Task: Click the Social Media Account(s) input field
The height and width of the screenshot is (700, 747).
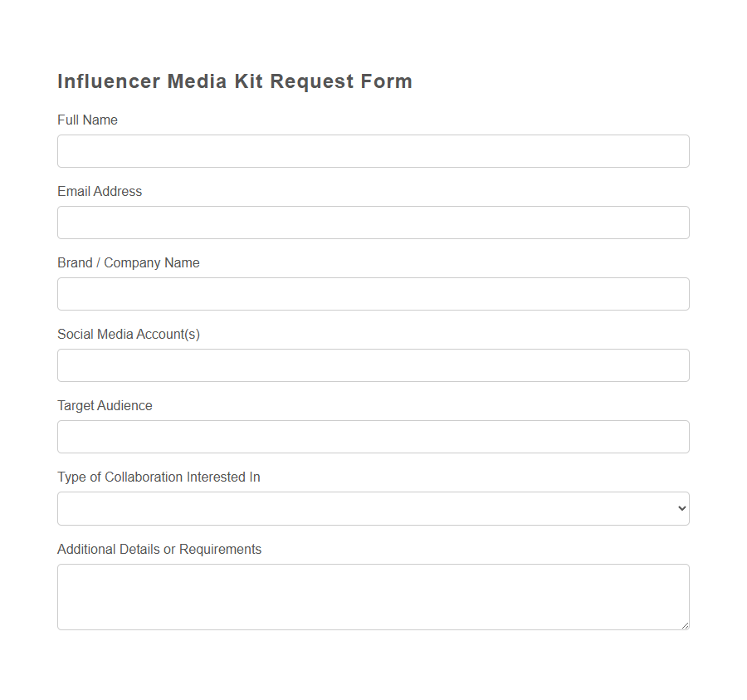Action: click(x=373, y=365)
